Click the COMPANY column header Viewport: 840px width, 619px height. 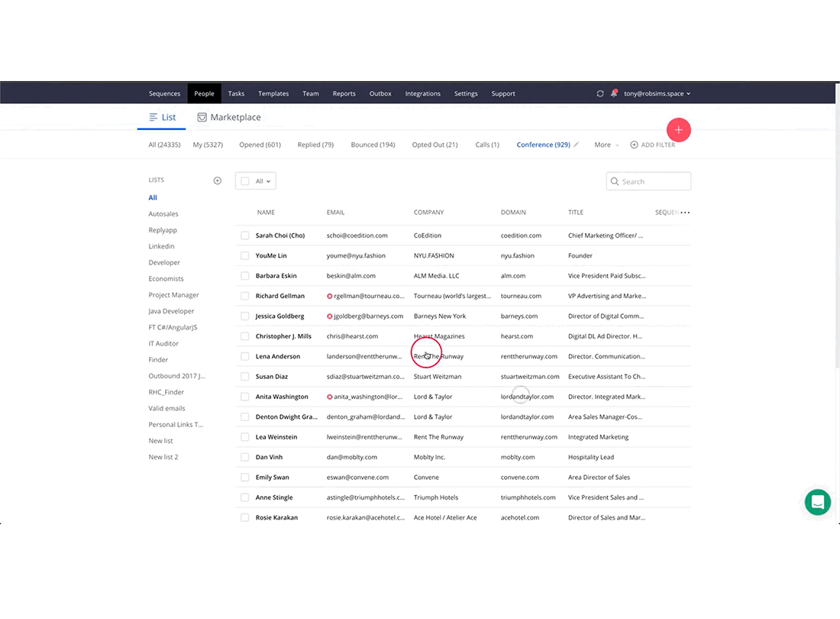pyautogui.click(x=428, y=212)
